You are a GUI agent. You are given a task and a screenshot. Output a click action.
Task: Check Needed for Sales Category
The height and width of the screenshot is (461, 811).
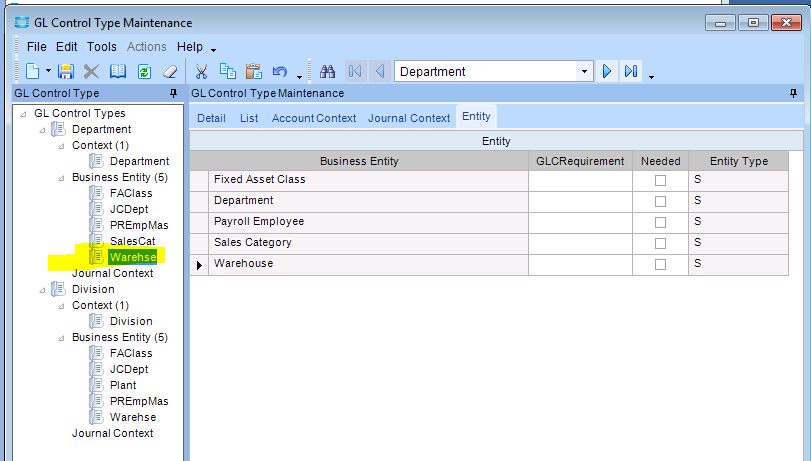pyautogui.click(x=660, y=243)
